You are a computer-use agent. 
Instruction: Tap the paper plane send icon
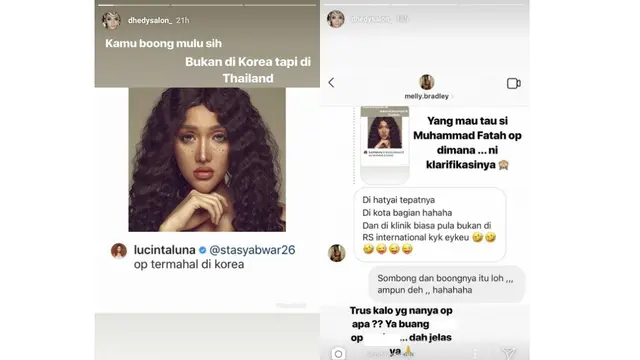508,353
